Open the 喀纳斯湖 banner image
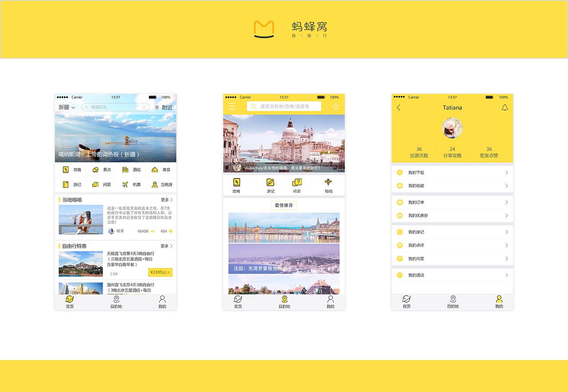Viewport: 568px width, 392px height. pos(115,138)
